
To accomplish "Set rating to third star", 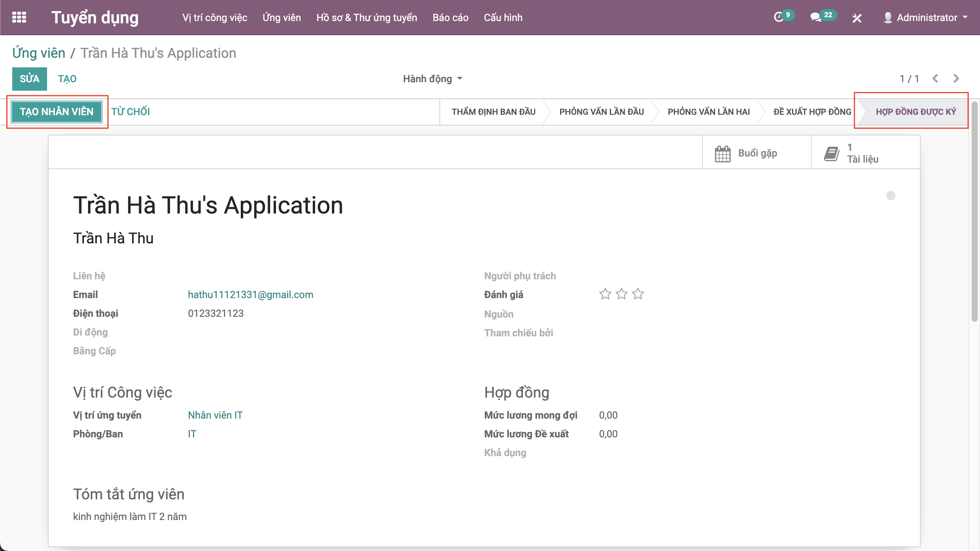I will coord(638,294).
